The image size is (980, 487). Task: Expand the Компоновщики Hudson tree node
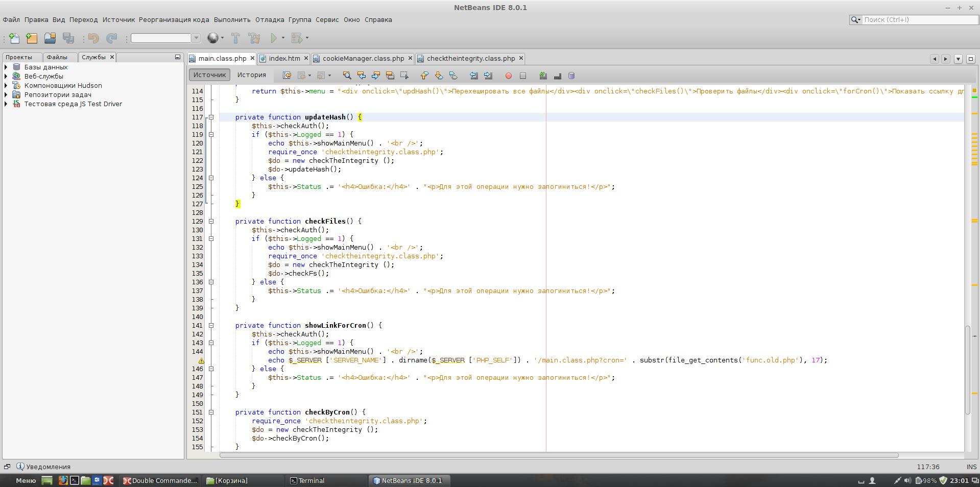pyautogui.click(x=6, y=86)
